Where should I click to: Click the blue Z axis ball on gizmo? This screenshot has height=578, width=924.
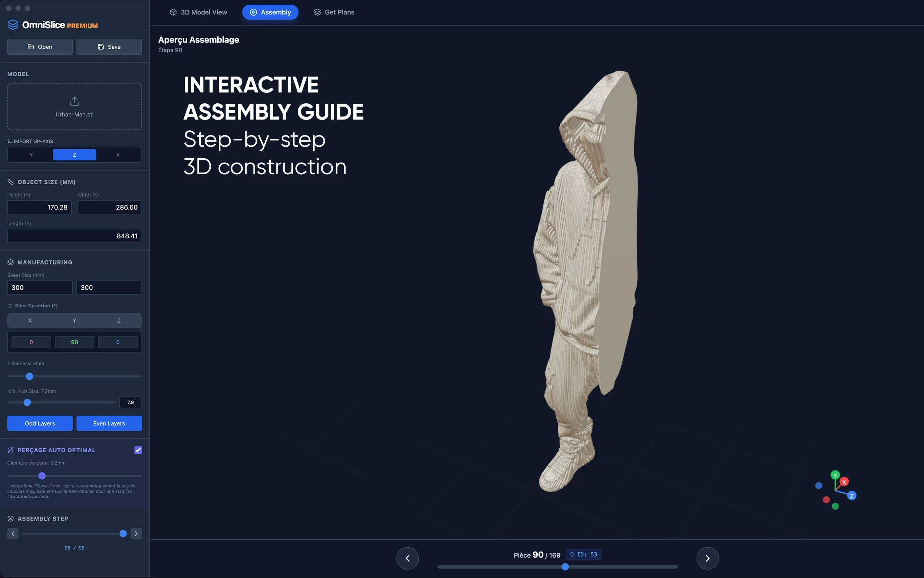(851, 496)
